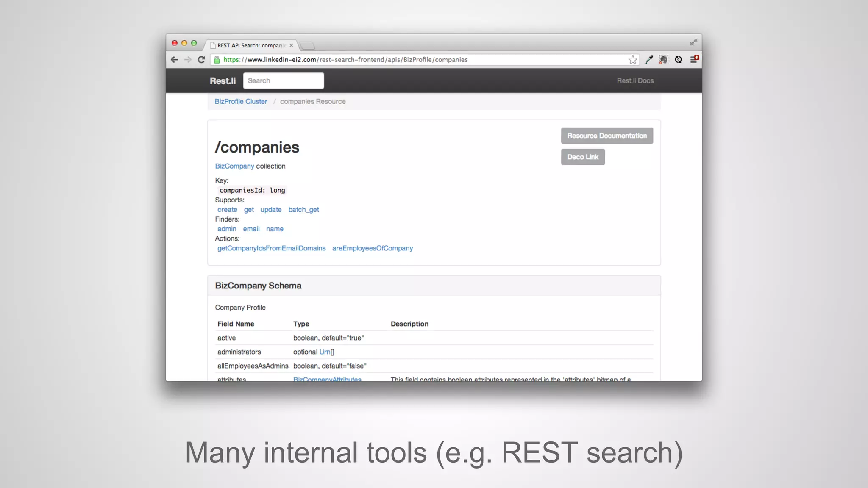Click the 'boolean, default="false"' type cell

coord(330,366)
